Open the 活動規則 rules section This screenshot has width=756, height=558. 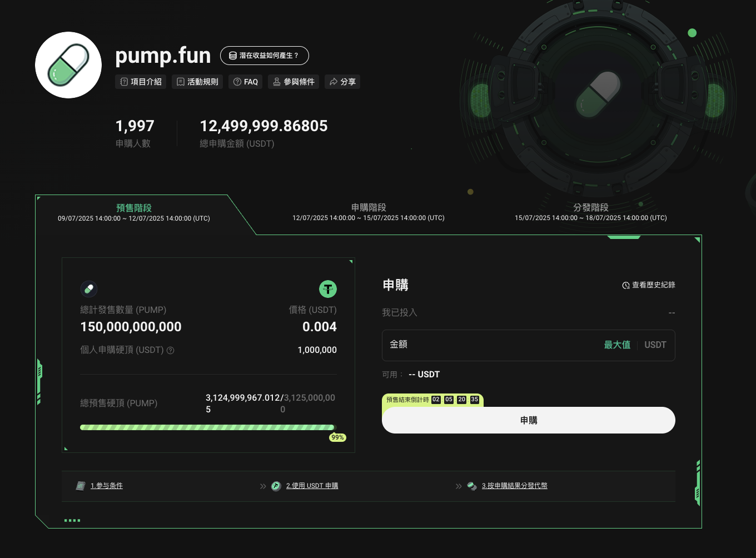click(197, 82)
